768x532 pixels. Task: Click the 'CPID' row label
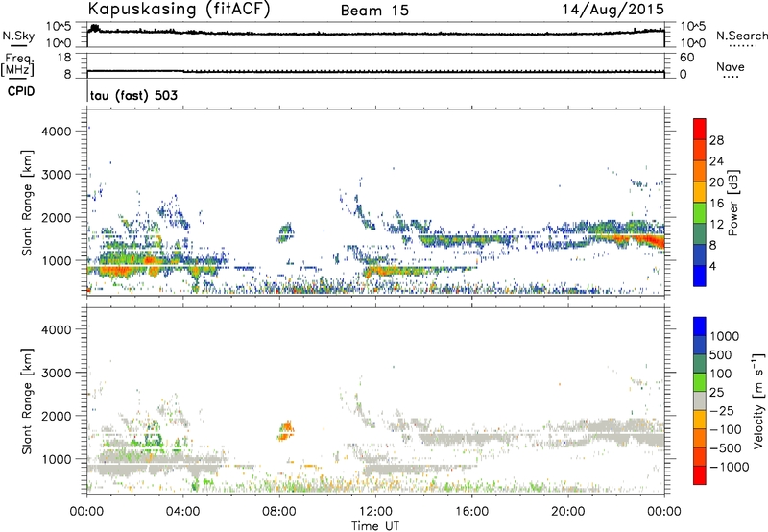pos(21,91)
